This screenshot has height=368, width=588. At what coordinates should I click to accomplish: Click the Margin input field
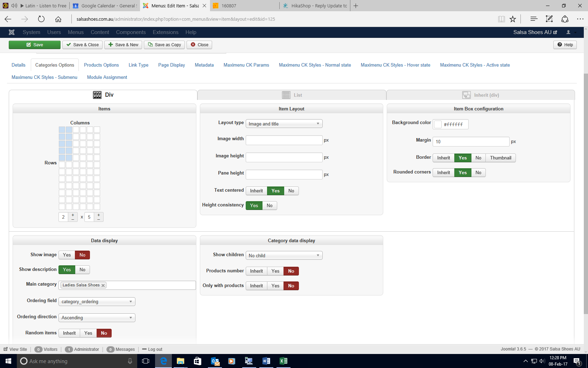[471, 142]
